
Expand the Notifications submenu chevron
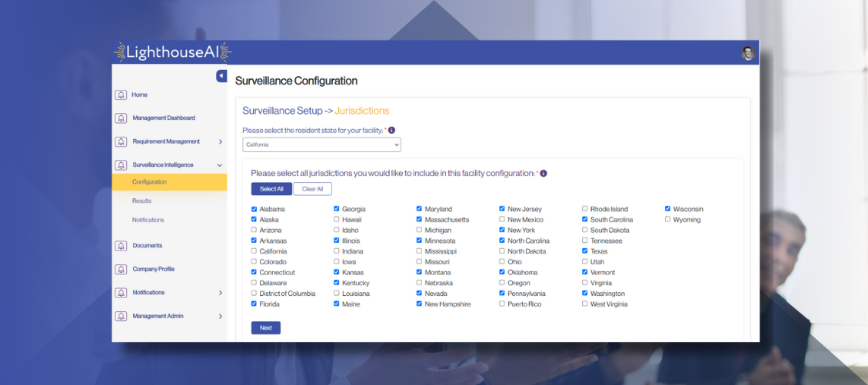click(x=221, y=293)
